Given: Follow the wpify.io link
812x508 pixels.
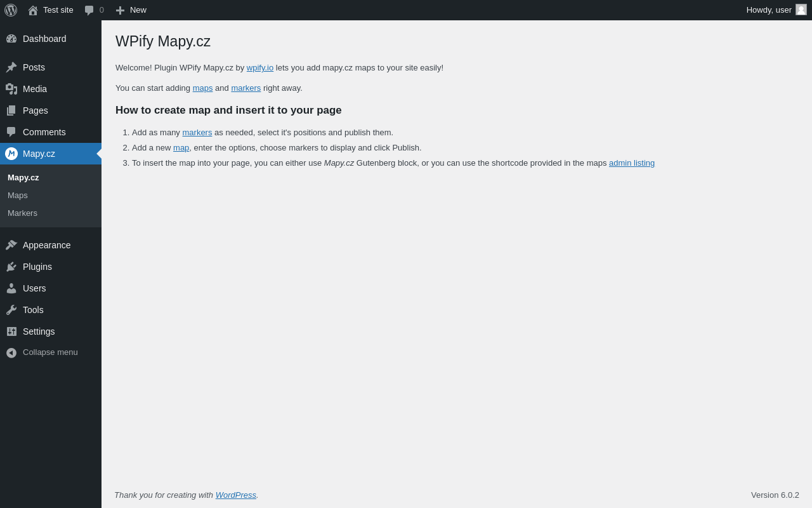Looking at the screenshot, I should [x=260, y=68].
